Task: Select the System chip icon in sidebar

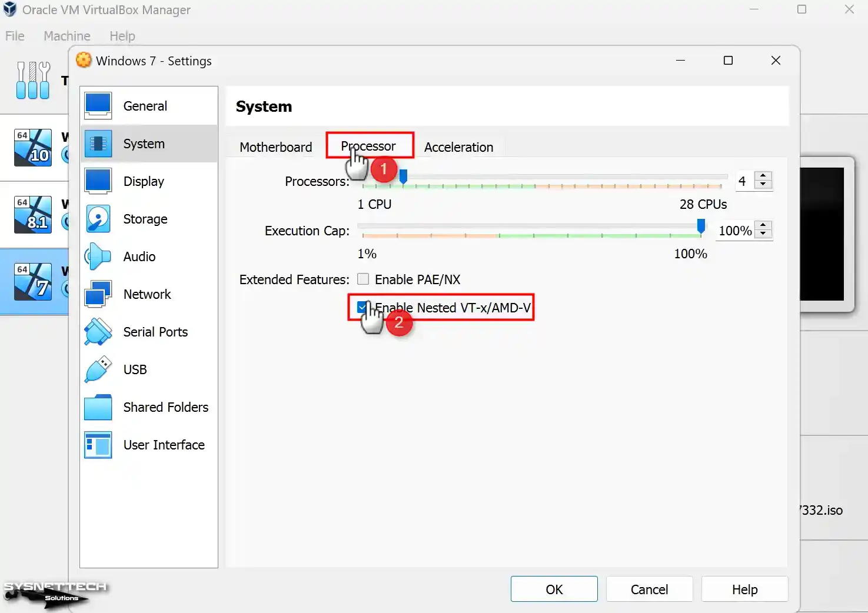Action: (x=98, y=144)
